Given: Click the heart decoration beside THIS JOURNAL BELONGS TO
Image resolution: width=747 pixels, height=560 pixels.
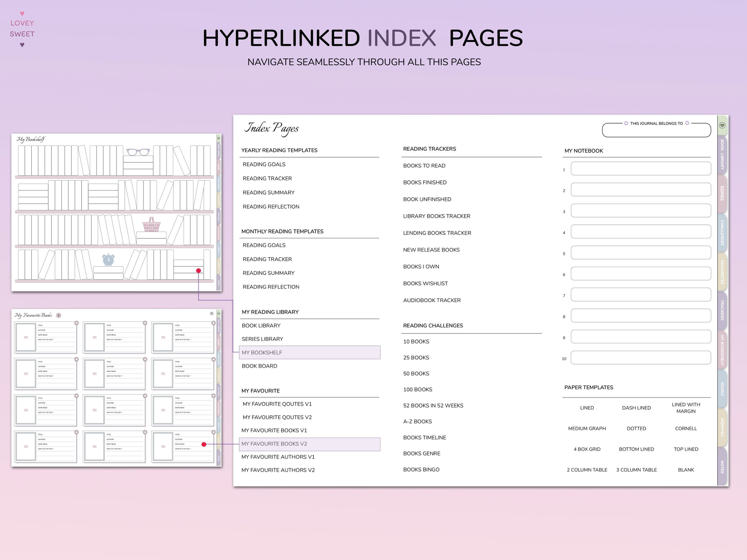Looking at the screenshot, I should pos(627,123).
